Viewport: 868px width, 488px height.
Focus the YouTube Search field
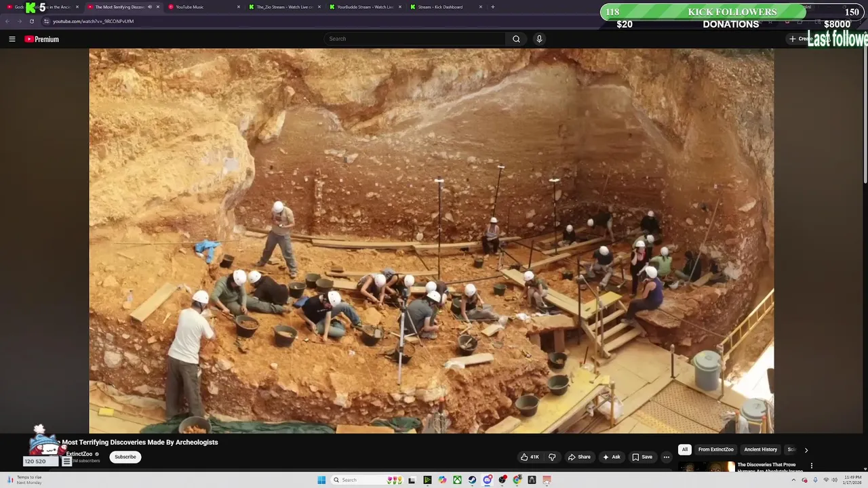point(414,39)
